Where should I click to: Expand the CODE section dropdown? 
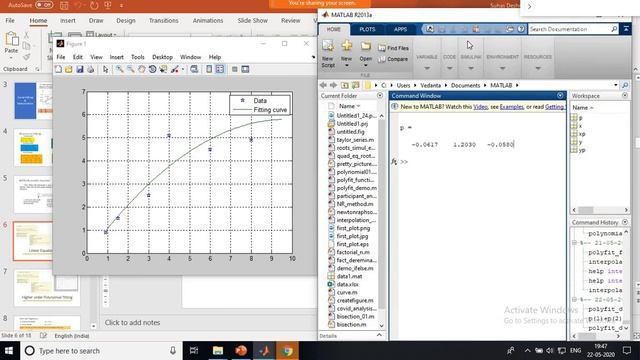[x=449, y=68]
